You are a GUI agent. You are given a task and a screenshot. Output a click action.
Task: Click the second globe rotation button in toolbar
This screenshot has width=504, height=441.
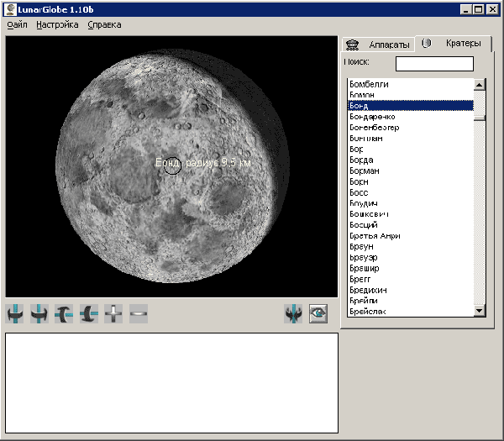click(x=39, y=314)
